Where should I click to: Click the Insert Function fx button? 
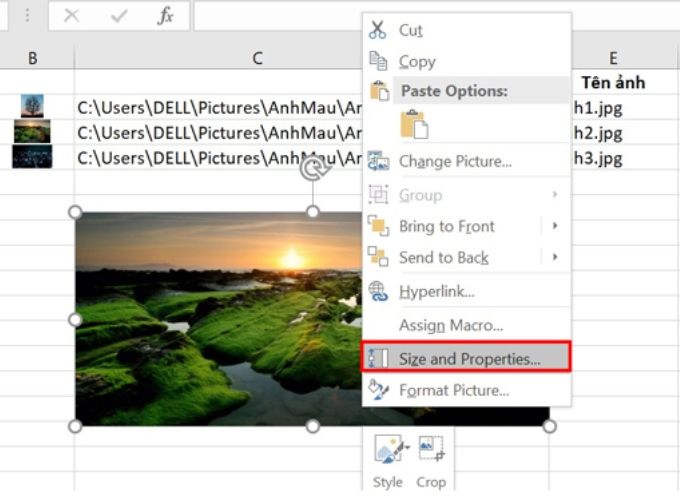[165, 16]
